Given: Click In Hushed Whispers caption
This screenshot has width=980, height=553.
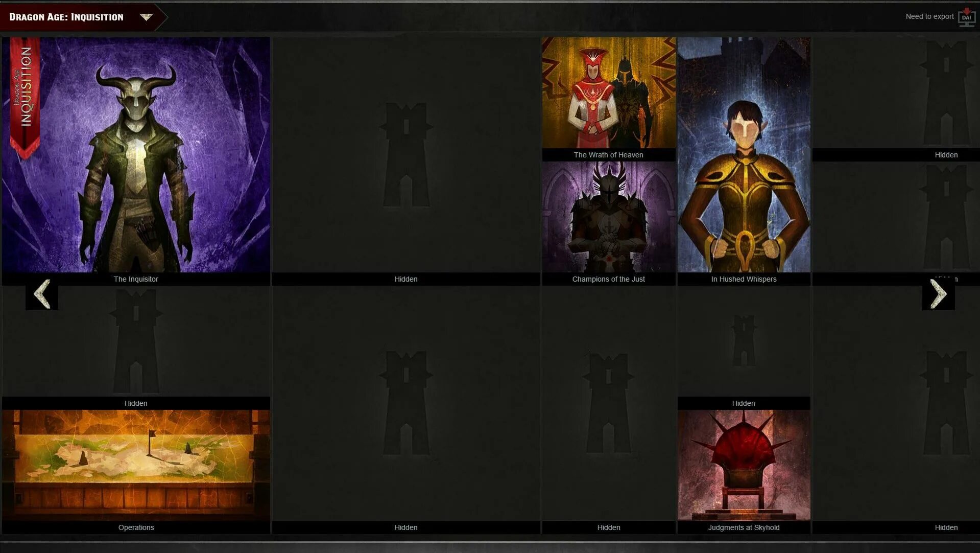Looking at the screenshot, I should (x=744, y=279).
